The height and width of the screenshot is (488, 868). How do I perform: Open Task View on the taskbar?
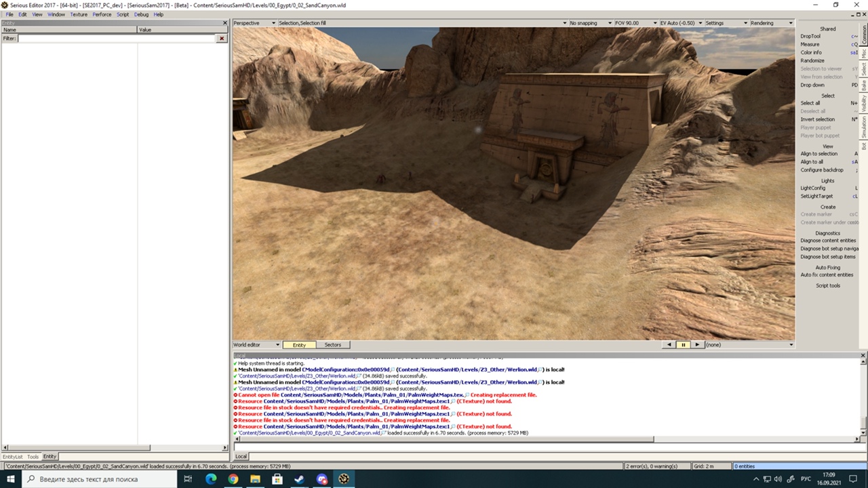(189, 479)
